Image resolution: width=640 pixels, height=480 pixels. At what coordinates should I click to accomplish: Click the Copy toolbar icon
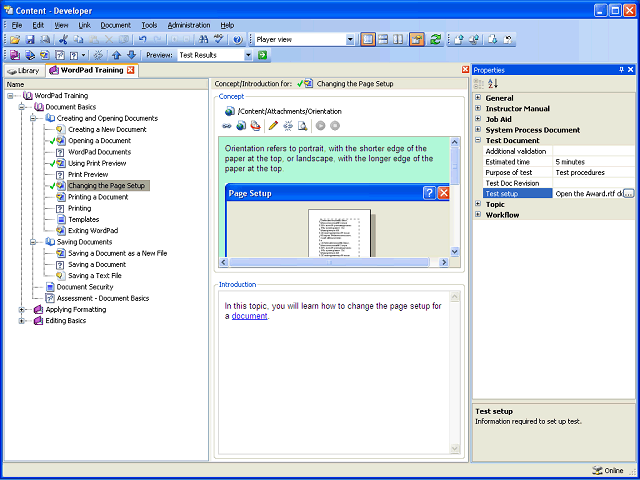[78, 40]
